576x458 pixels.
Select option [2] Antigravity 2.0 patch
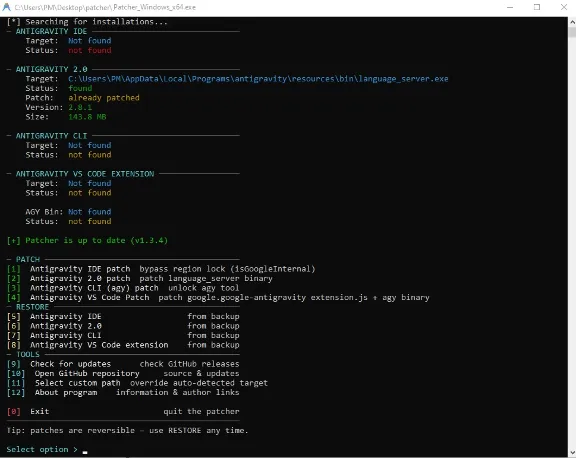click(140, 278)
